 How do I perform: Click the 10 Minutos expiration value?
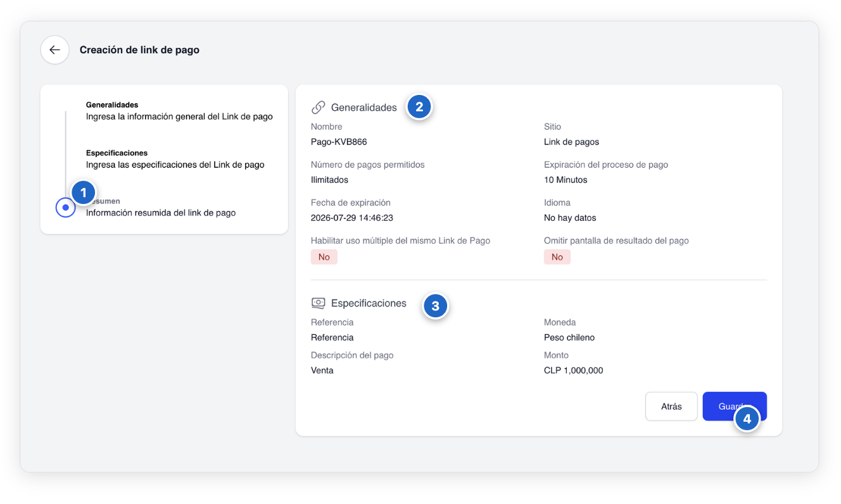coord(566,180)
